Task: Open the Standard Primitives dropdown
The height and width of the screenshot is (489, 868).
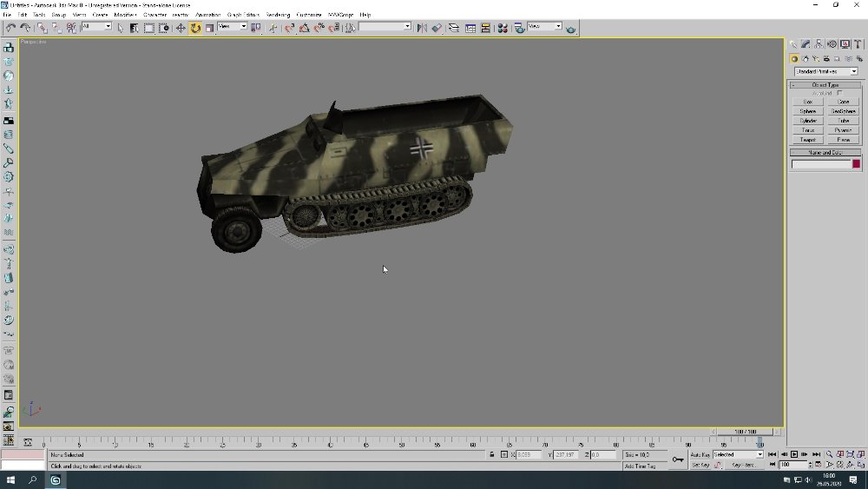Action: pyautogui.click(x=826, y=71)
